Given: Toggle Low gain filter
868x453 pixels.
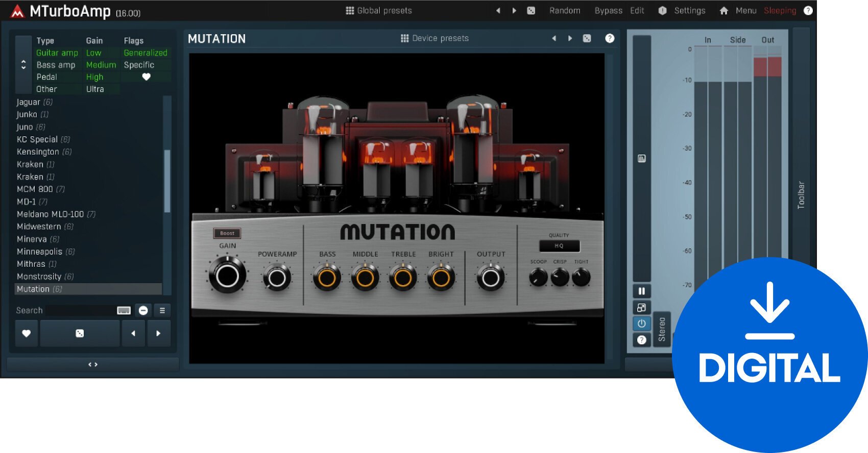Looking at the screenshot, I should click(x=94, y=53).
